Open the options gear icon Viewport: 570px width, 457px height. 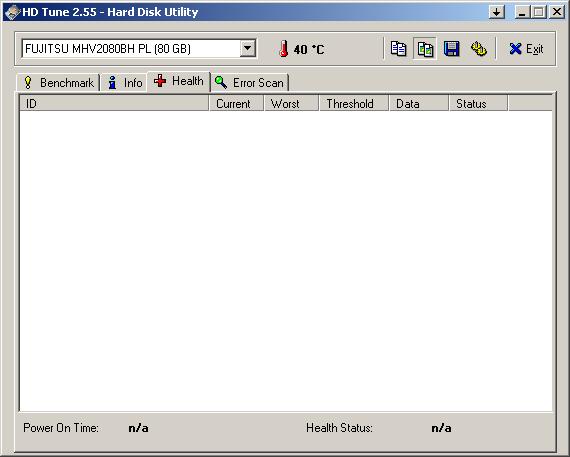coord(479,49)
